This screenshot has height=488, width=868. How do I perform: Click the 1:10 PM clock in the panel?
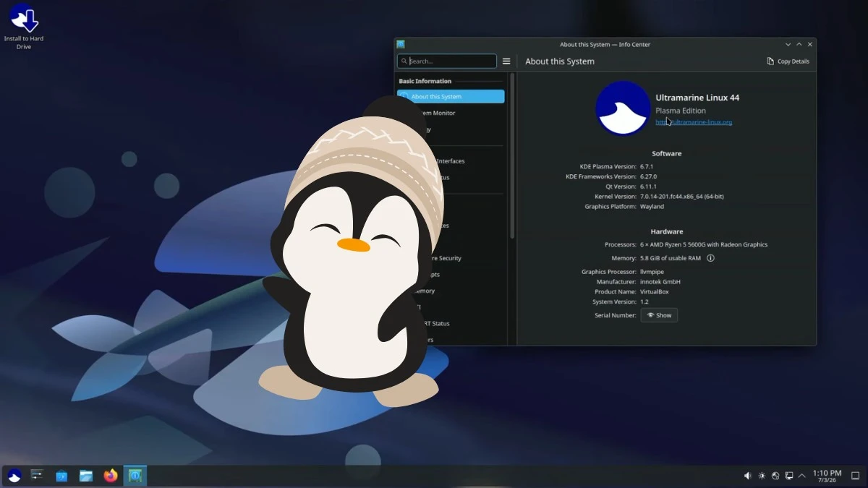(x=827, y=476)
